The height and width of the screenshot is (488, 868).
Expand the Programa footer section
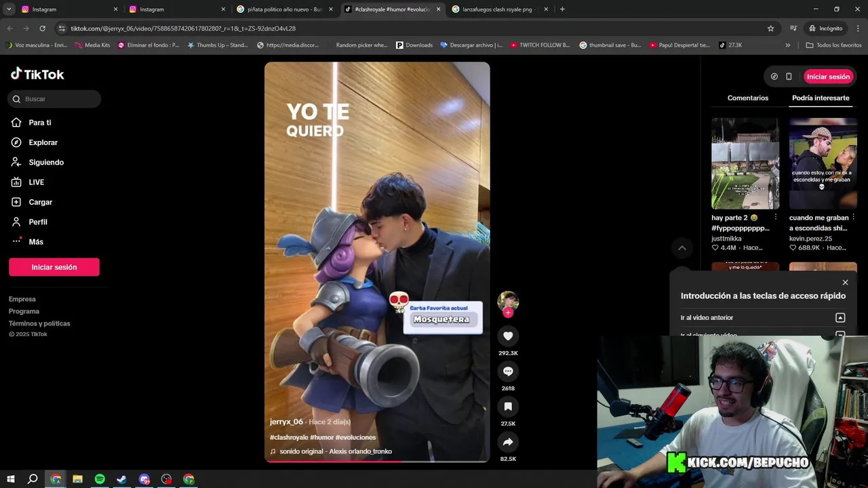(24, 311)
